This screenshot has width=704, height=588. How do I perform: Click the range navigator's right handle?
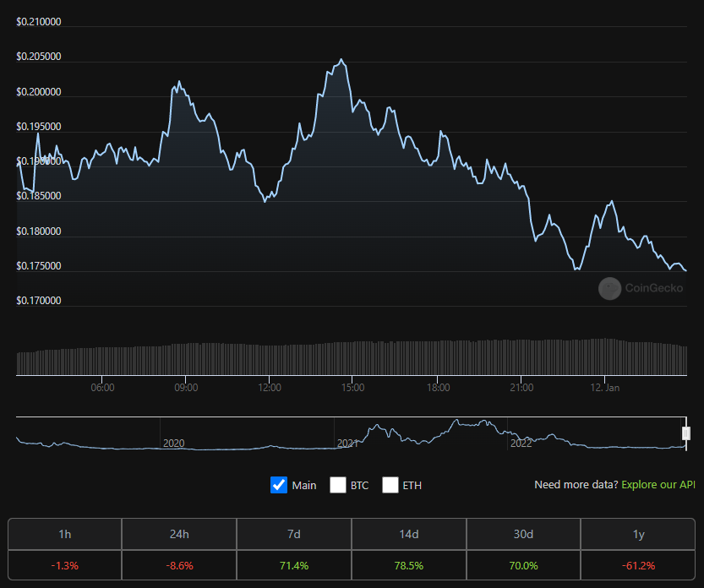coord(686,433)
